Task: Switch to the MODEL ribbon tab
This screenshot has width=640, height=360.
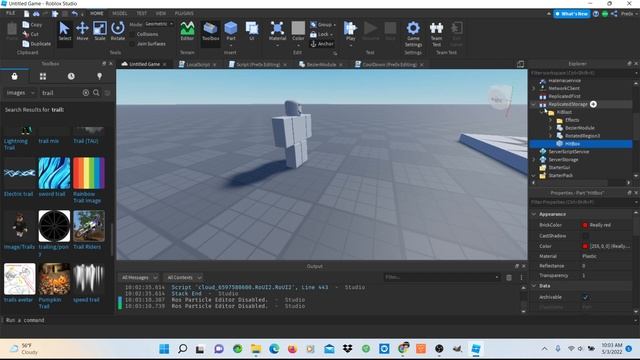Action: point(120,13)
